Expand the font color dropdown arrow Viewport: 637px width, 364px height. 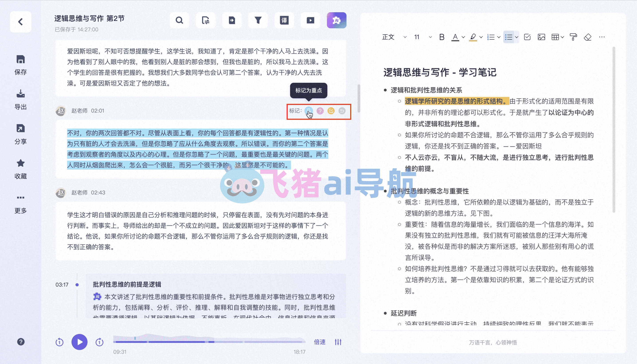coord(463,37)
